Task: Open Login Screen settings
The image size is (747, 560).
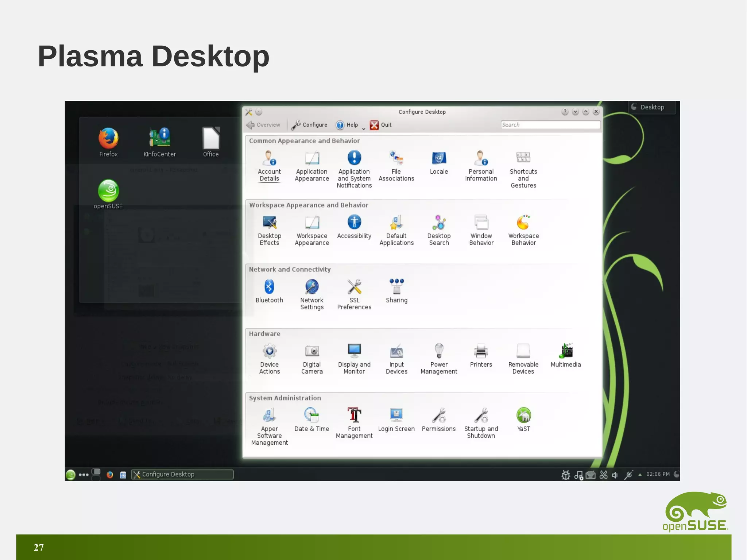Action: click(396, 420)
